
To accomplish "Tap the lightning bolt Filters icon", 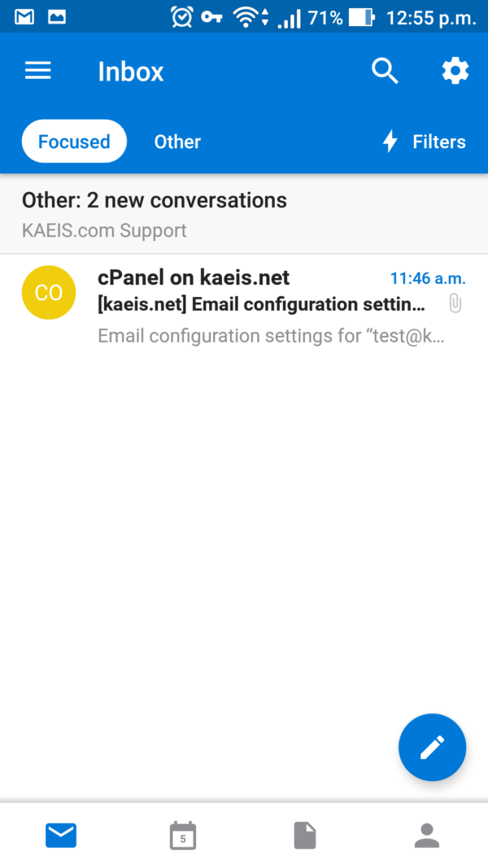I will 390,142.
